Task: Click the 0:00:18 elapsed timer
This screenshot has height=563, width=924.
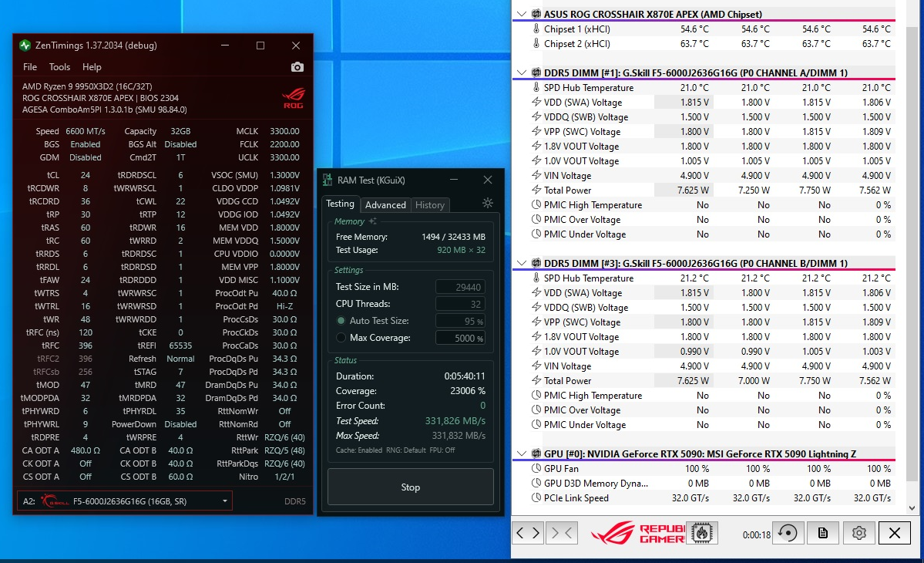Action: (x=756, y=534)
